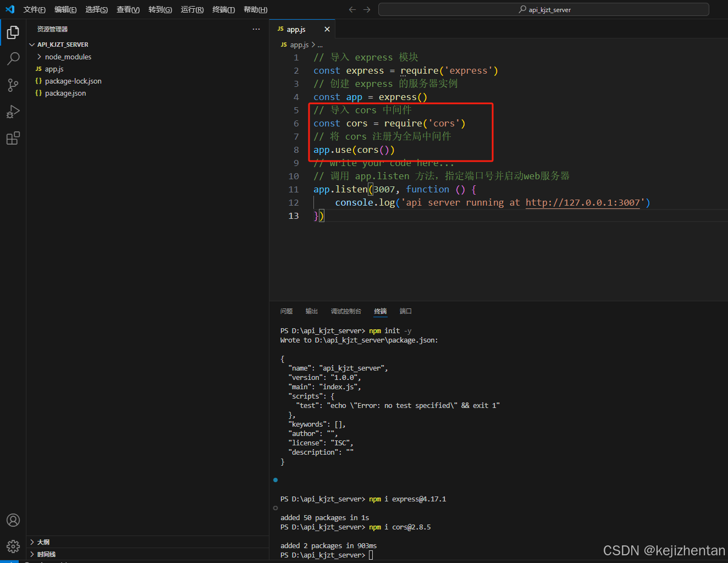Viewport: 728px width, 563px height.
Task: Click the breadcrumb ellipsis after app.js
Action: click(321, 45)
